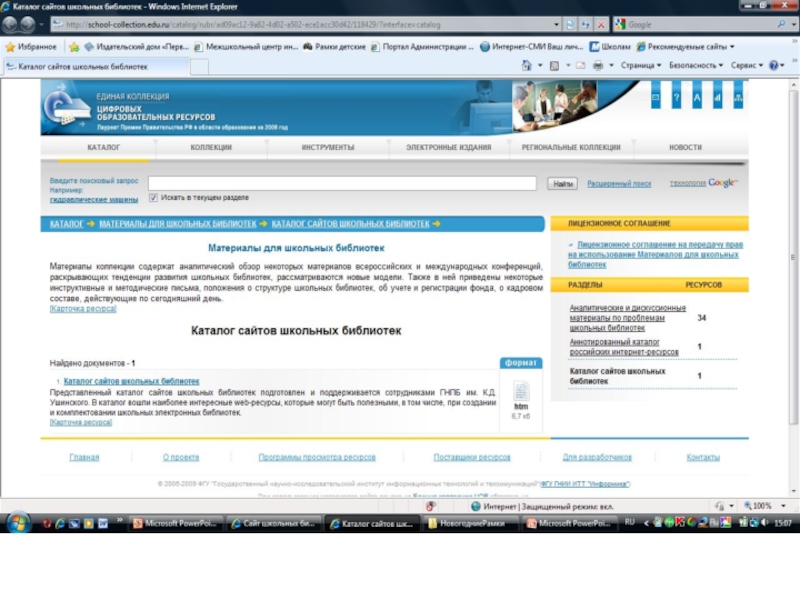Screen dimensions: 800x600
Task: Open Favorites star button 'Избранное'
Action: click(x=31, y=46)
